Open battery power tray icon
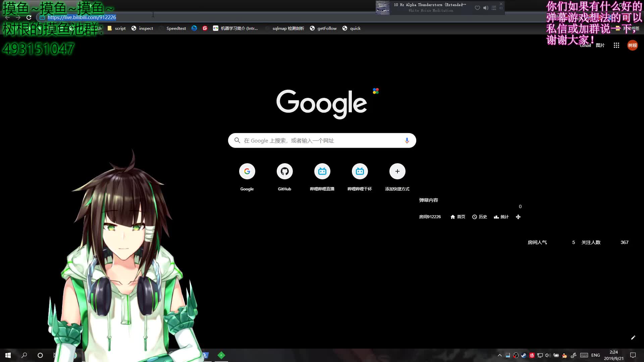This screenshot has width=644, height=362. 556,355
